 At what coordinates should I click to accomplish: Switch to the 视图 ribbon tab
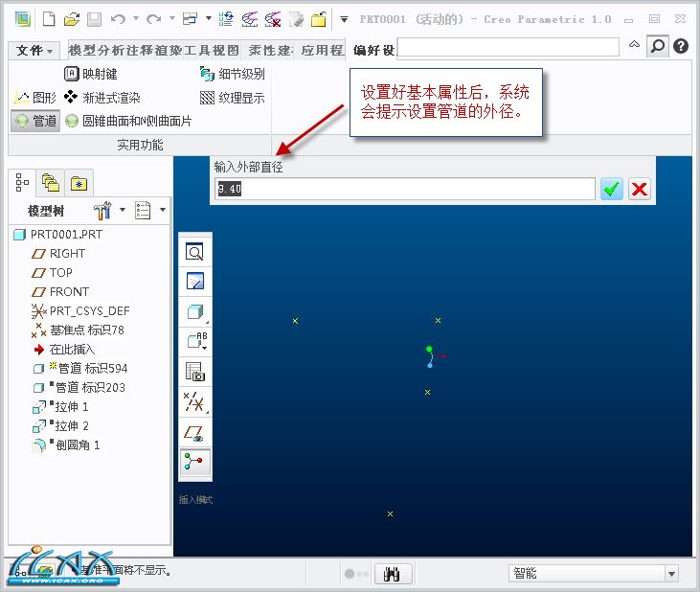click(226, 50)
